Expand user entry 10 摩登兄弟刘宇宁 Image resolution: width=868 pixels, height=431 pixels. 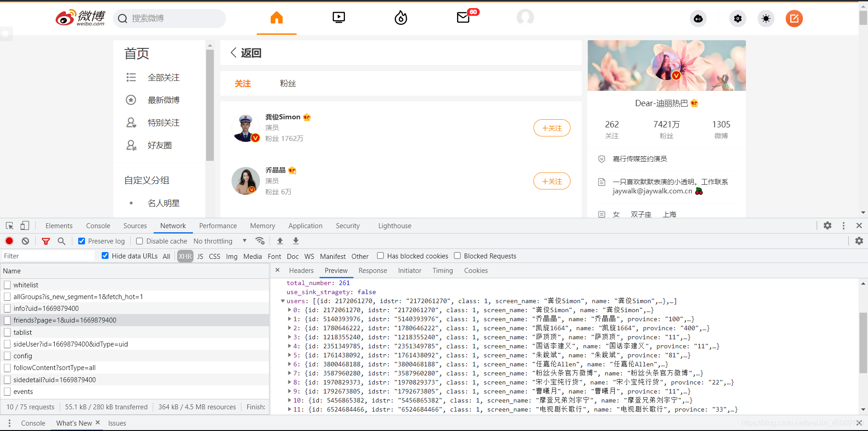pyautogui.click(x=290, y=400)
